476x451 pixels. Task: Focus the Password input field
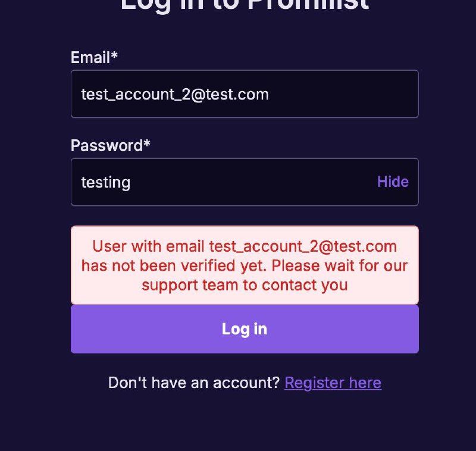(245, 182)
